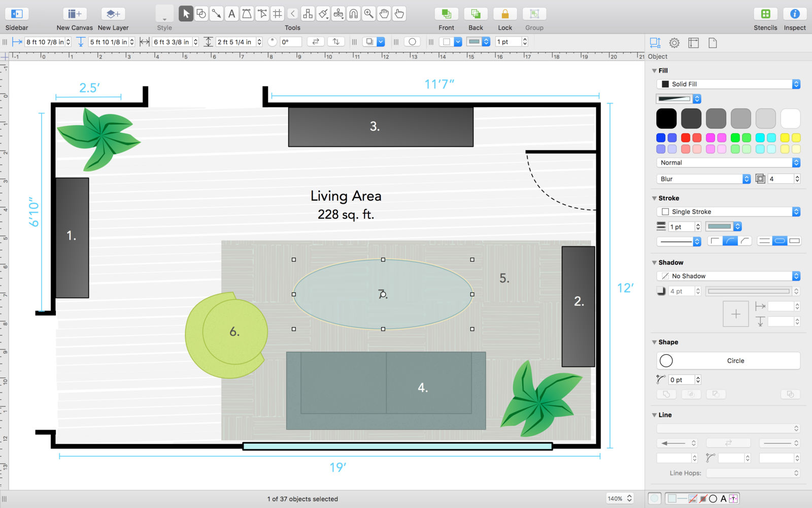The image size is (812, 508).
Task: Select the Style Brush tool
Action: coord(323,14)
